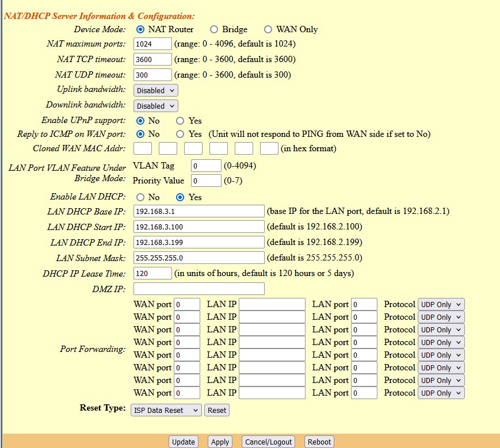Click the NAT/DHCP Server Information heading
This screenshot has height=448, width=500.
99,16
